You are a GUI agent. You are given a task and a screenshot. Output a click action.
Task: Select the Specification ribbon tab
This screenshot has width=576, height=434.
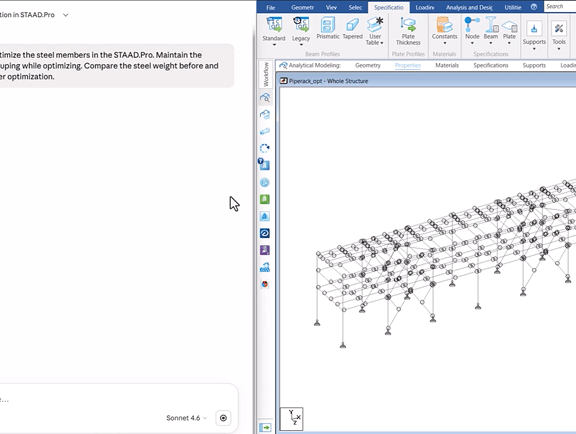coord(389,7)
